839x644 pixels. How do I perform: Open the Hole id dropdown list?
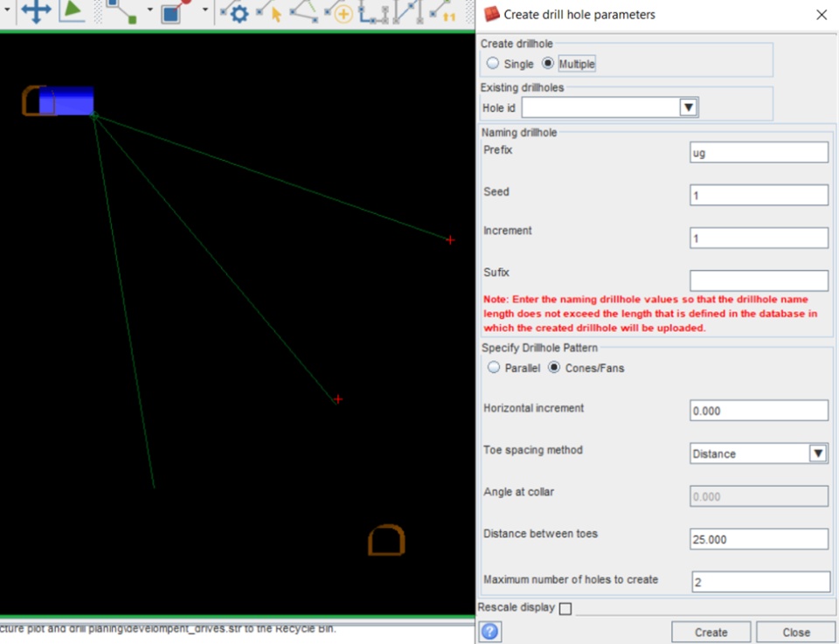[x=688, y=107]
